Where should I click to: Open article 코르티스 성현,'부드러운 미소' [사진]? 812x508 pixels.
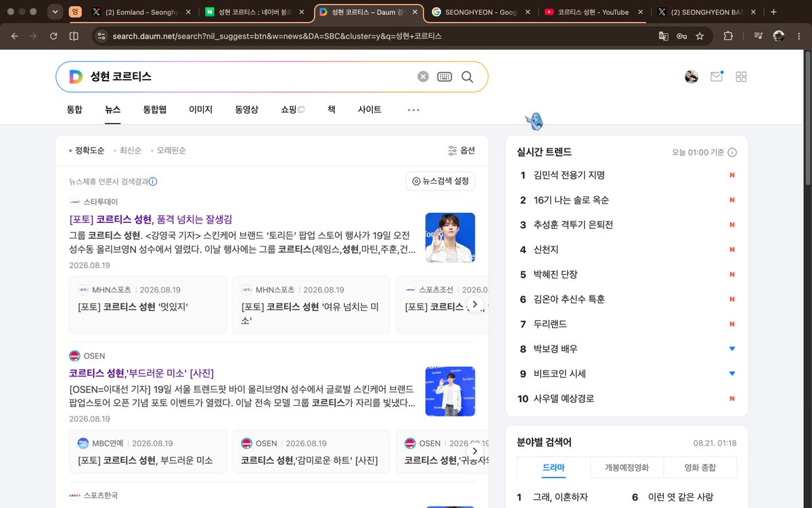[141, 373]
